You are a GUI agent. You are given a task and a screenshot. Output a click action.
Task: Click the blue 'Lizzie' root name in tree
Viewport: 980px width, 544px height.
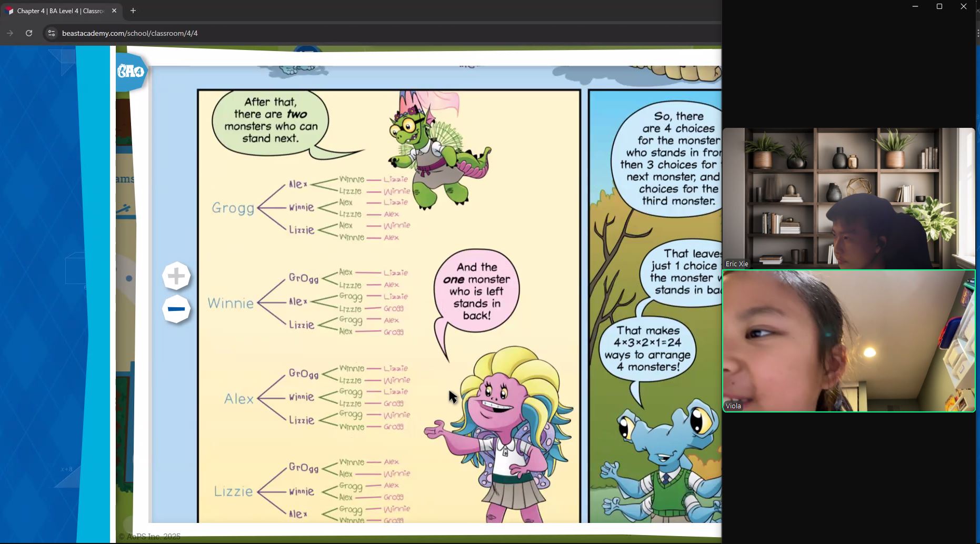[x=233, y=491]
